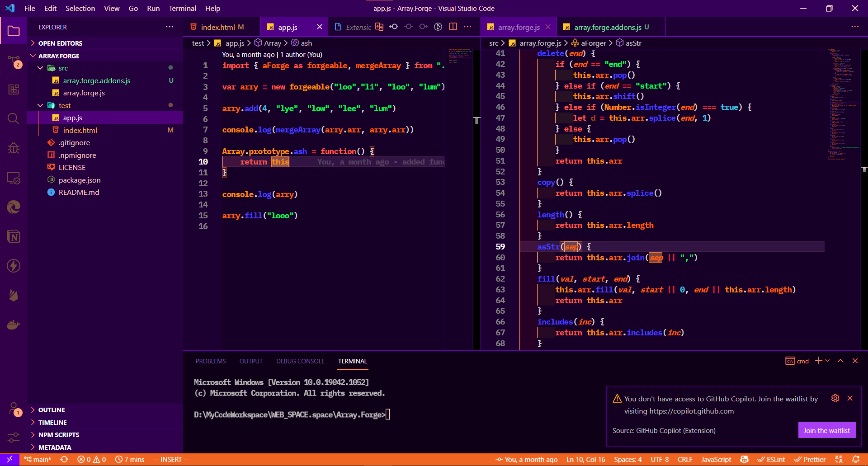The image size is (868, 466).
Task: Open the Source Control sidebar icon
Action: [14, 59]
